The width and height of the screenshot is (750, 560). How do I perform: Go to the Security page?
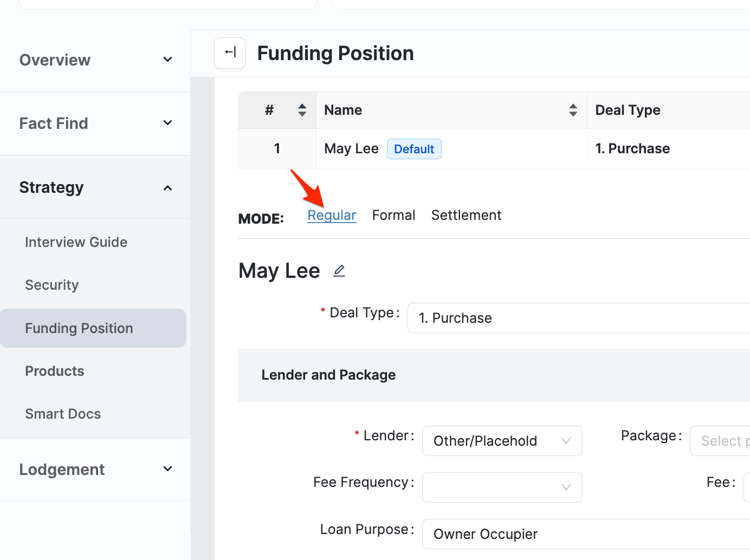tap(52, 285)
